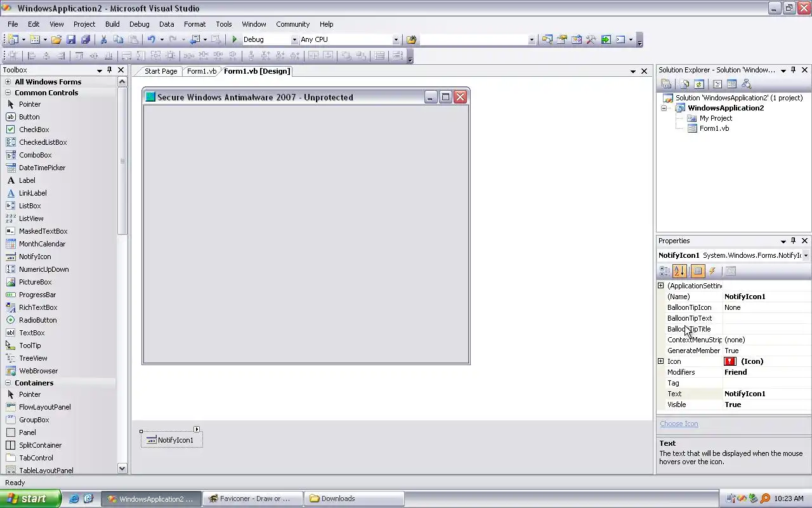The image size is (812, 508).
Task: Launch Internet Explorer from quick launch
Action: coord(74,498)
